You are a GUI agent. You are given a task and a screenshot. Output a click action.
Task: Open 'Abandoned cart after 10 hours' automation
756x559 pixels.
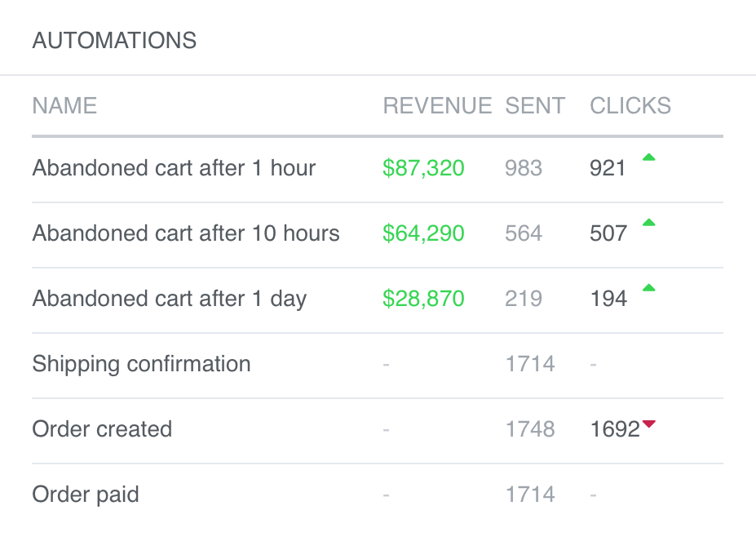coord(186,233)
